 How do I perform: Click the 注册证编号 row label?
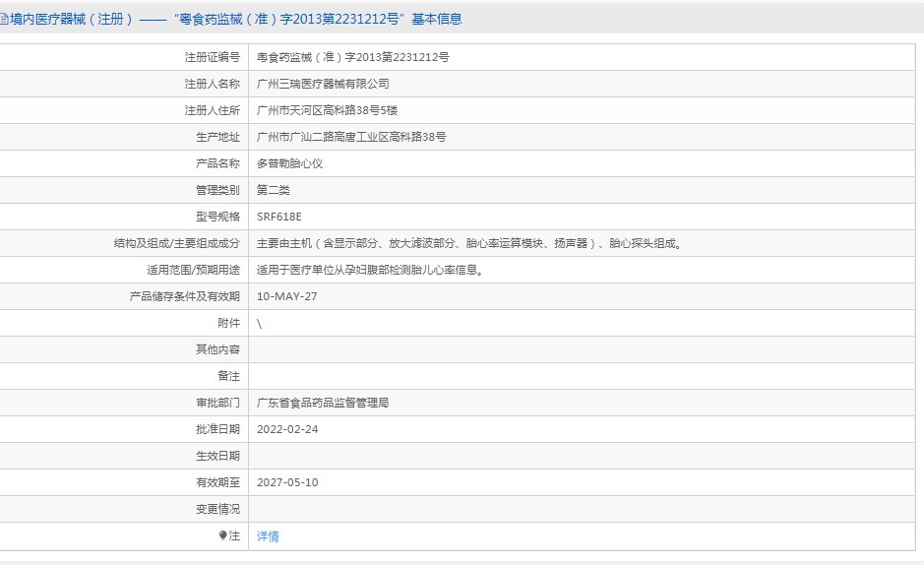click(x=213, y=57)
